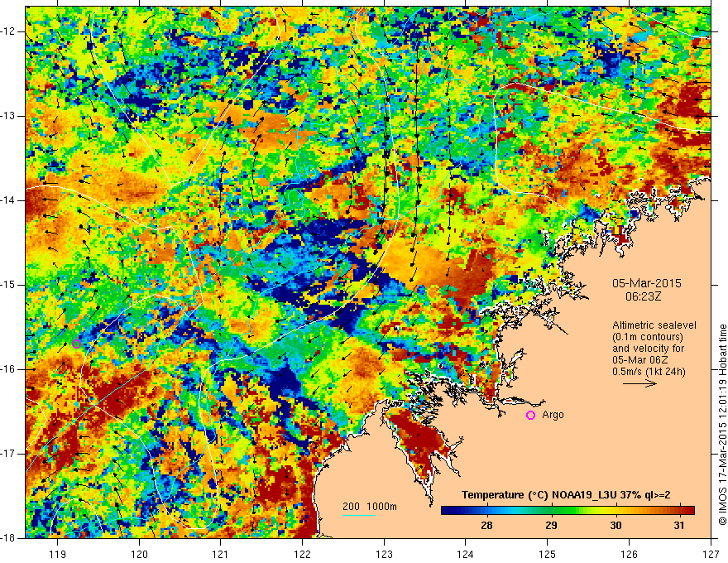
Task: Click the 123 longitude axis label
Action: pyautogui.click(x=384, y=555)
